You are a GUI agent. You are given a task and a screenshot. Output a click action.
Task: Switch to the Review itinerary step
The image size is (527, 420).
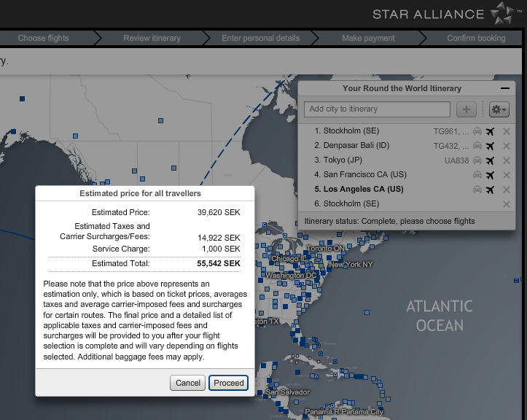(x=152, y=38)
